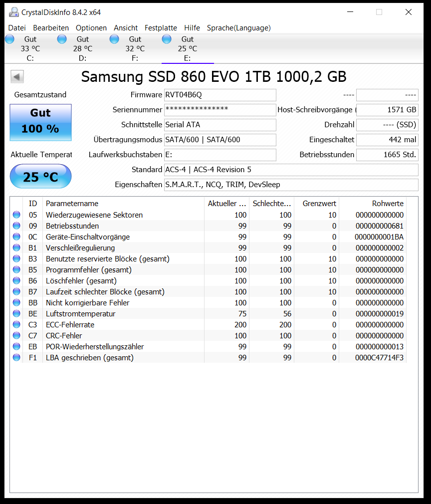Click status orb for Wiederzugewiesene Sektoren

coord(16,215)
